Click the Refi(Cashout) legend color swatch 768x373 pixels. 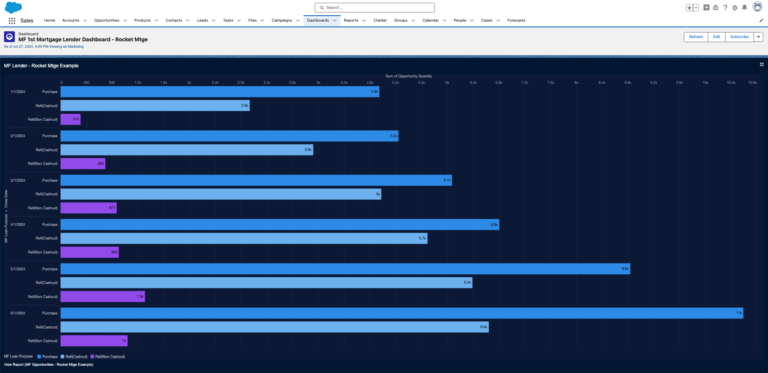pos(63,357)
